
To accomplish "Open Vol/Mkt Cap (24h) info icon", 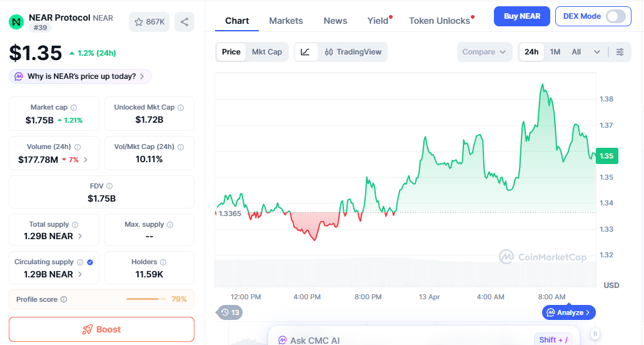I will click(x=181, y=147).
